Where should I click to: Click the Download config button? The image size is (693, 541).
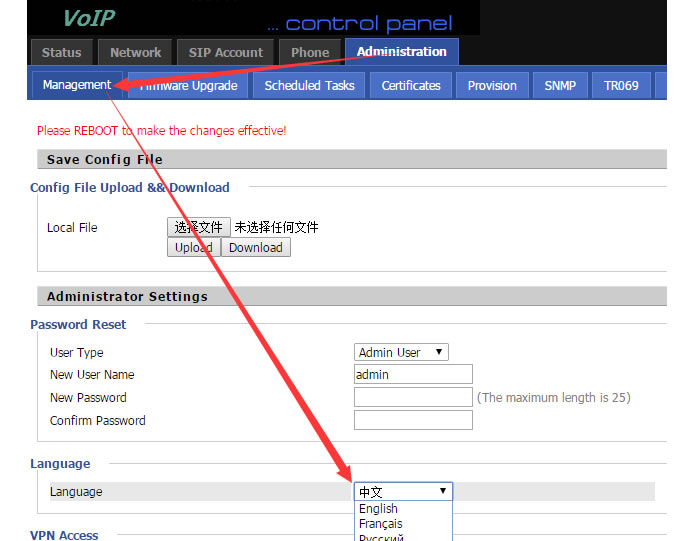(x=256, y=248)
